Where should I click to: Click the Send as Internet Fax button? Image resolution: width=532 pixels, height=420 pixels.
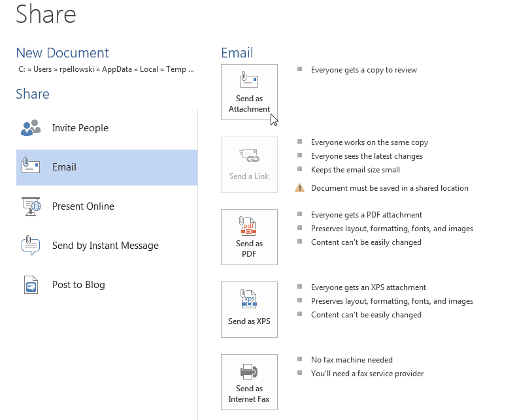pyautogui.click(x=249, y=382)
